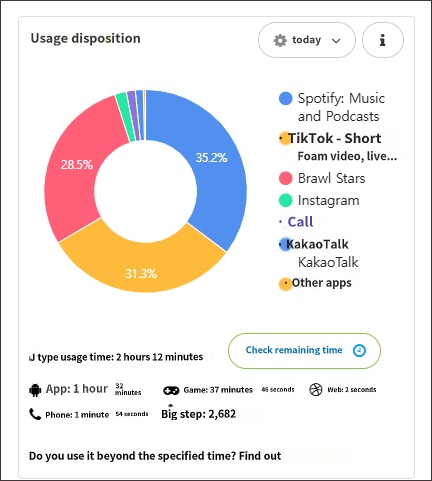This screenshot has width=432, height=481.
Task: Select the 'Other apps' legend label
Action: pos(322,283)
